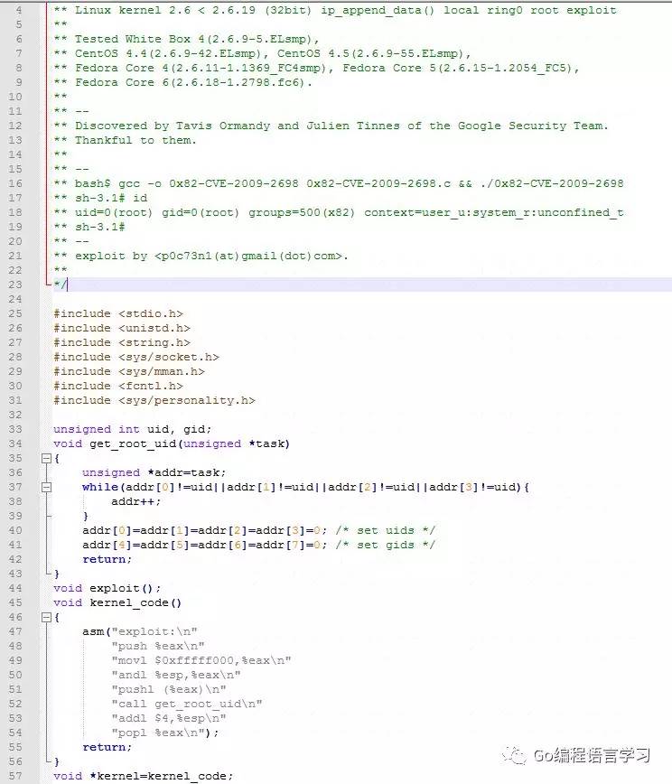Click the '#include <sys/personality.h>' line

[x=154, y=400]
